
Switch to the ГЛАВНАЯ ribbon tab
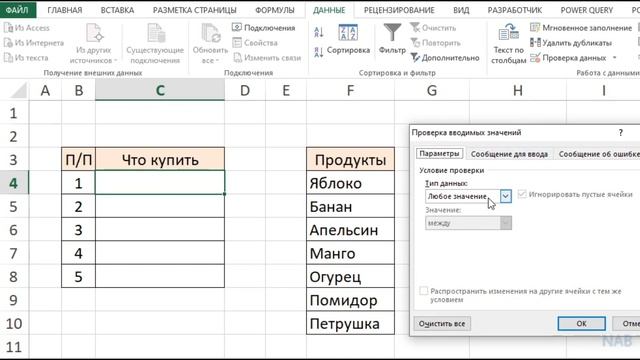coord(64,10)
